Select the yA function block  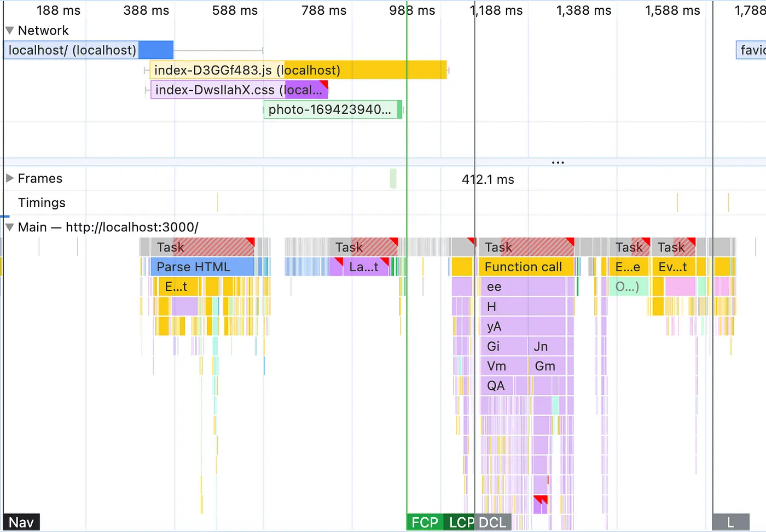tap(523, 326)
